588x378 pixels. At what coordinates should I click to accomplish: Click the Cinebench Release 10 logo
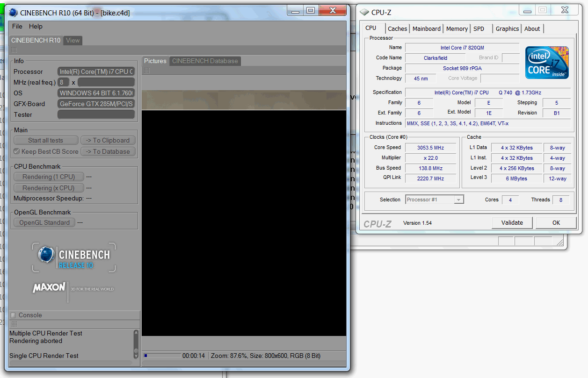coord(74,257)
